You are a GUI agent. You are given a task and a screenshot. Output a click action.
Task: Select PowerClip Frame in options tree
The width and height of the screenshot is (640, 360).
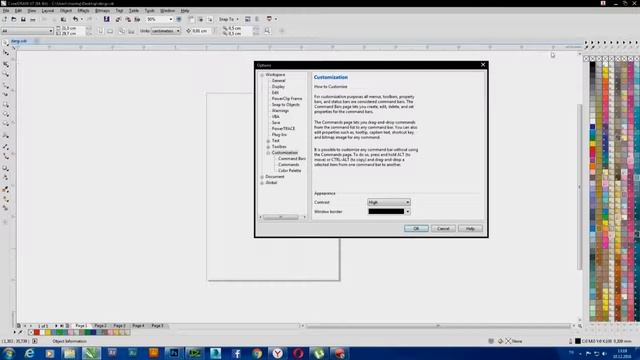click(x=287, y=99)
